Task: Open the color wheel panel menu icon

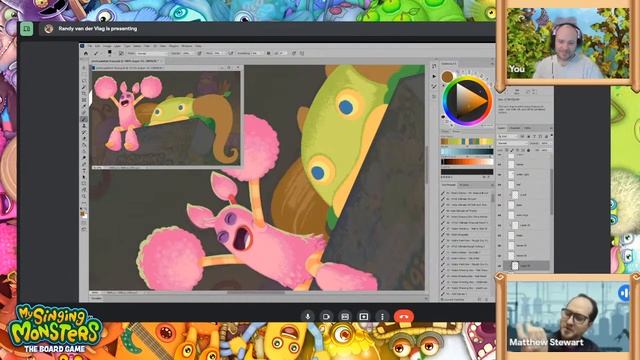Action: 492,64
